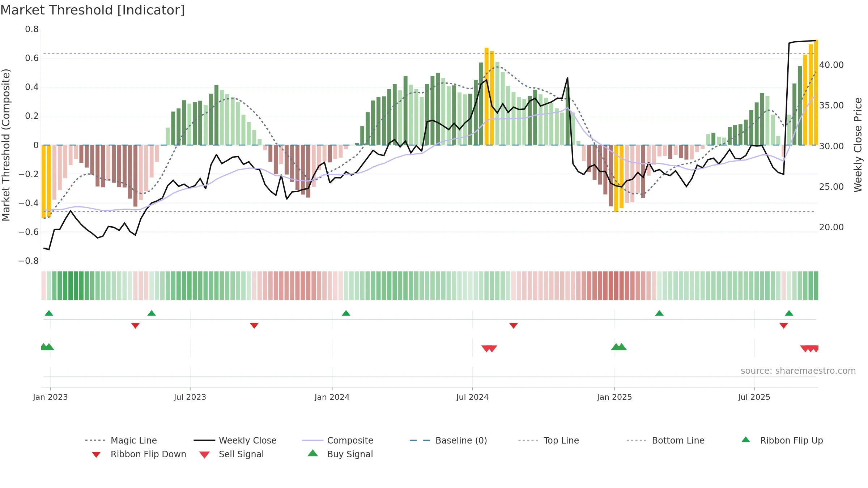Click the green triangle icon in Buy Signal legend
The width and height of the screenshot is (868, 488).
pos(313,453)
